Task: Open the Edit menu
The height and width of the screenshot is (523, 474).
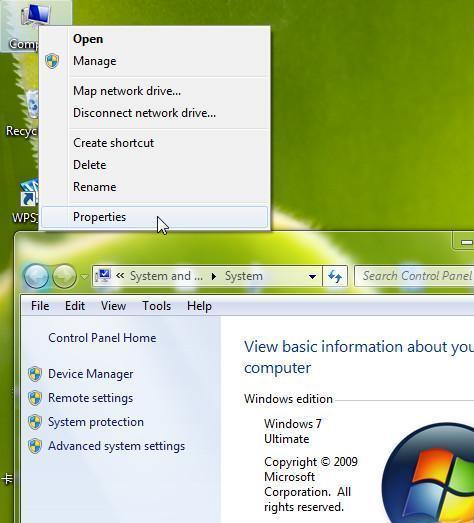Action: point(75,306)
